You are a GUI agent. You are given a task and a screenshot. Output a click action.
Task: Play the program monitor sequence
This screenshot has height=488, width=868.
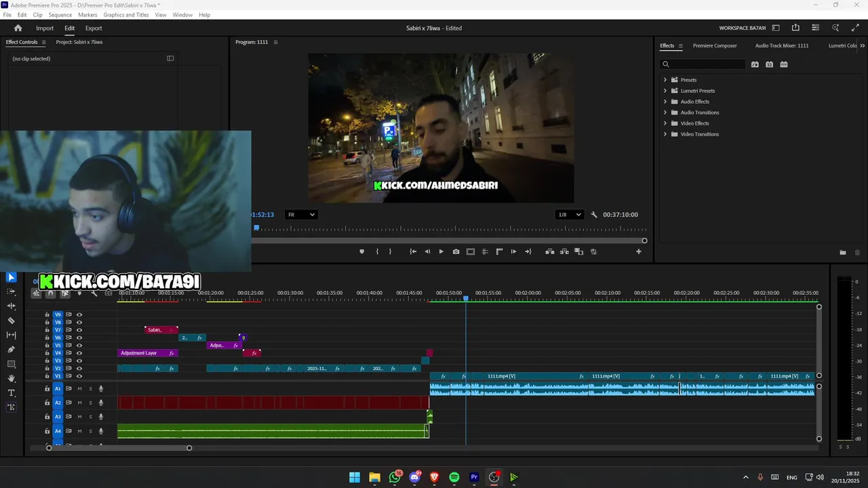(441, 251)
